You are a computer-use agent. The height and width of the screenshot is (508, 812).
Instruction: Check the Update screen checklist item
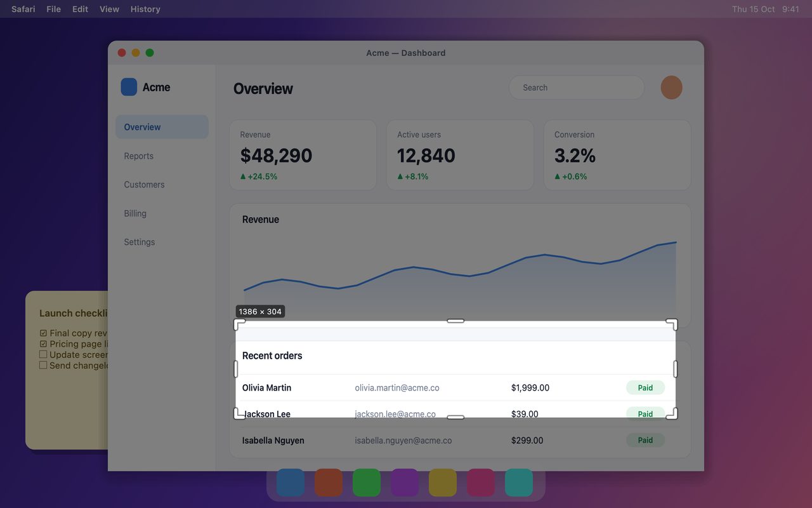click(43, 354)
